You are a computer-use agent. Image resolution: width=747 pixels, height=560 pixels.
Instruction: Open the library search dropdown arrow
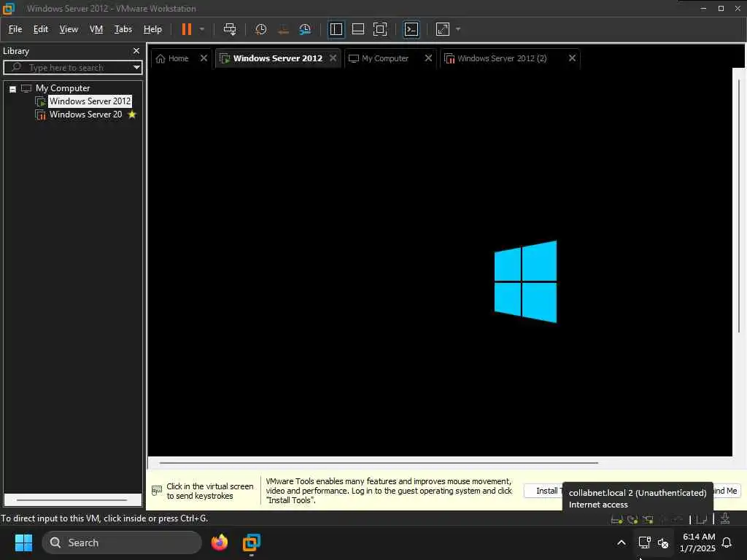pos(136,67)
